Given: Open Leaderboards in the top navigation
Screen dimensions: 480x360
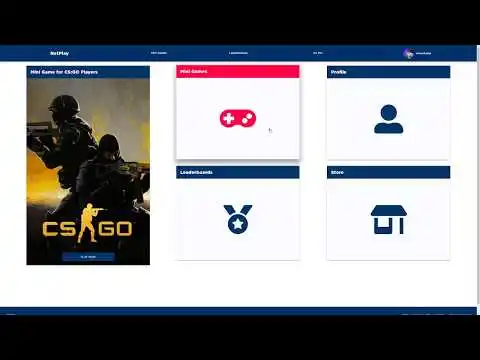Looking at the screenshot, I should (x=238, y=53).
